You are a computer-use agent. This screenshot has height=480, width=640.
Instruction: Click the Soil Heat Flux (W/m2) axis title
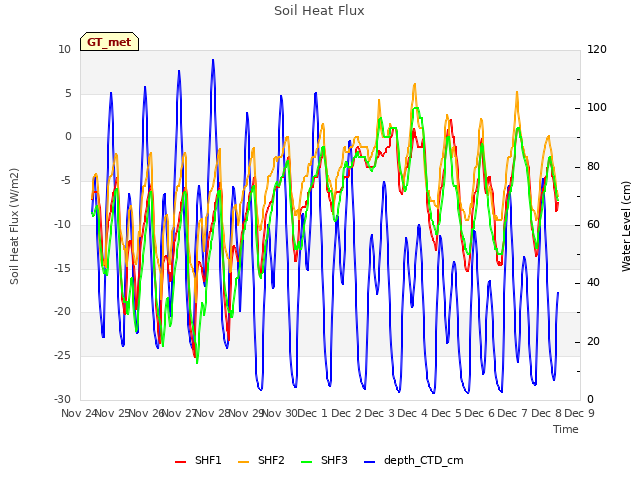click(x=15, y=226)
